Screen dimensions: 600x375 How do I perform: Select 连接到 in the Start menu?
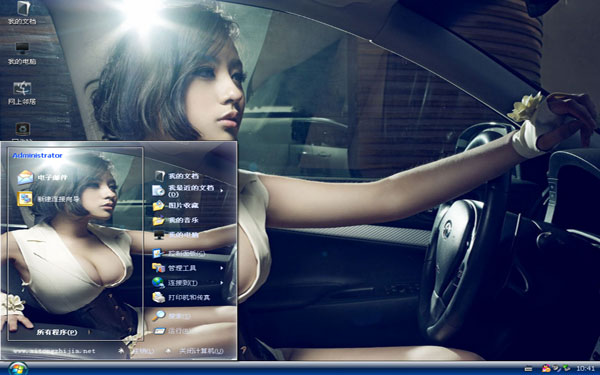[x=175, y=283]
